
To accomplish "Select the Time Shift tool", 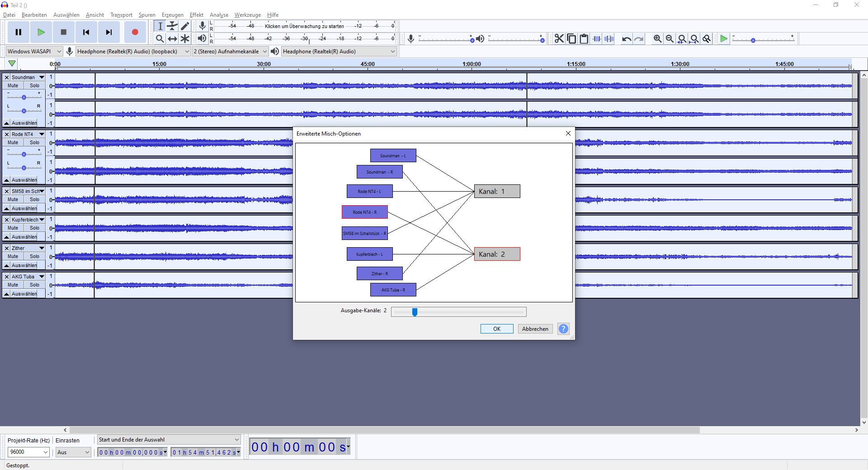I will coord(172,39).
